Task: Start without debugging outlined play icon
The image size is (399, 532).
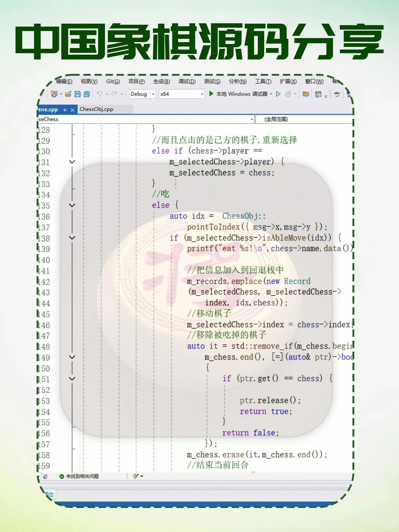Action: click(278, 94)
